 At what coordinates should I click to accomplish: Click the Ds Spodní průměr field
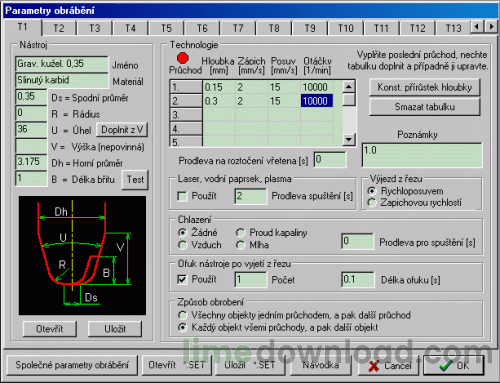click(x=31, y=96)
